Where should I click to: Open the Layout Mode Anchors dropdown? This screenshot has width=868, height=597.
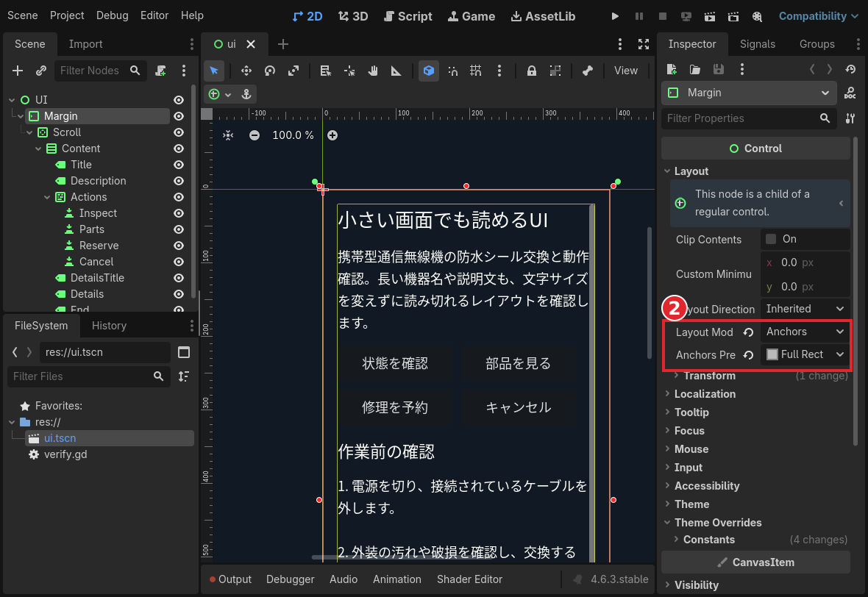(805, 332)
